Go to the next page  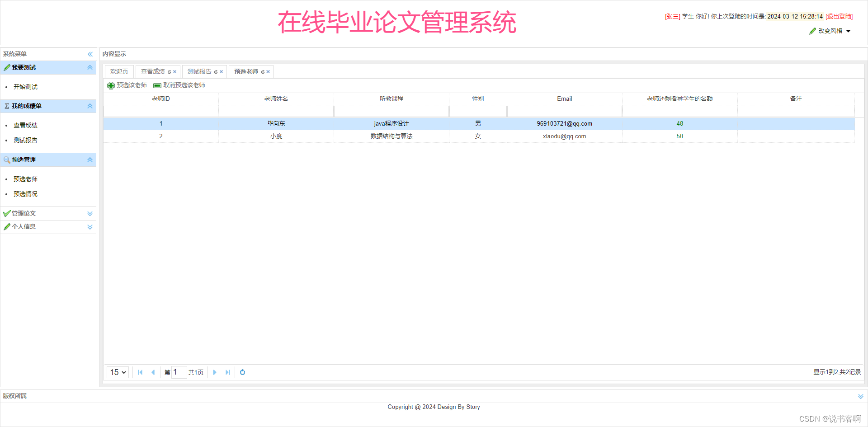pos(215,372)
